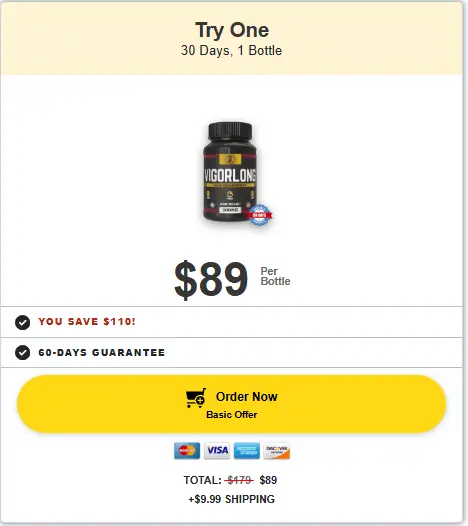Click the 30 days guarantee badge on bottle

coord(259,215)
